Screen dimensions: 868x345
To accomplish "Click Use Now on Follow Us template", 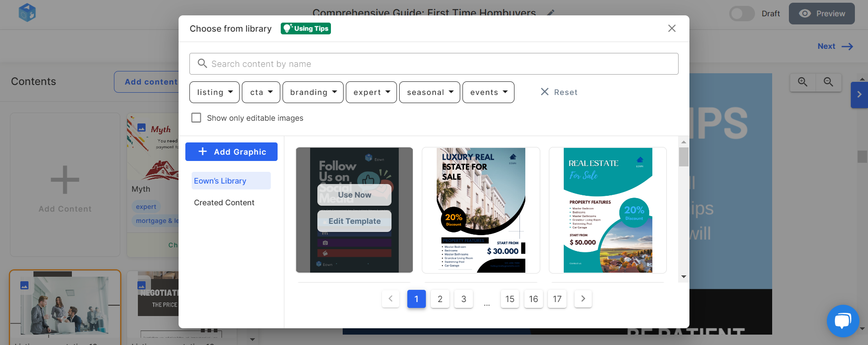I will 354,195.
